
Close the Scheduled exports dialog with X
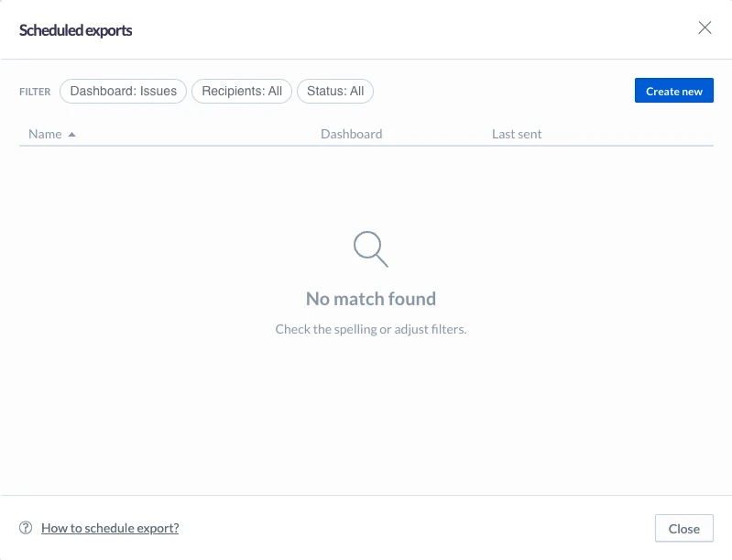(705, 27)
